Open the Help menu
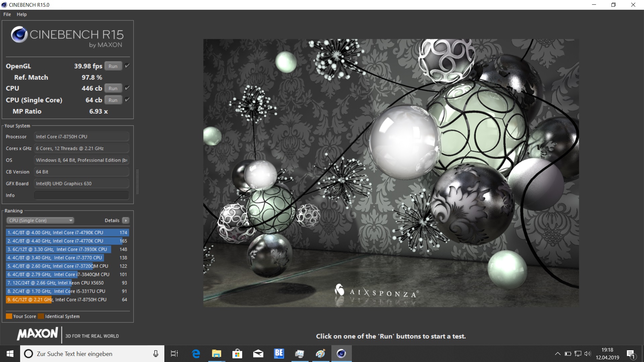Image resolution: width=644 pixels, height=362 pixels. (22, 14)
